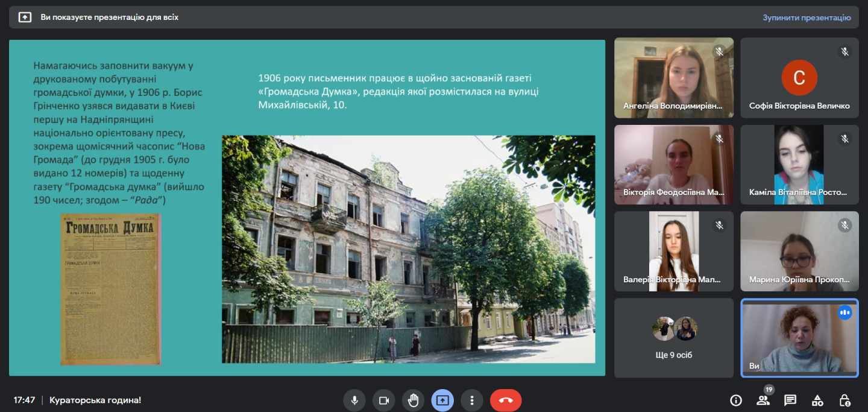The image size is (868, 412).
Task: Click the audio indicator on your own video tile
Action: 844,312
